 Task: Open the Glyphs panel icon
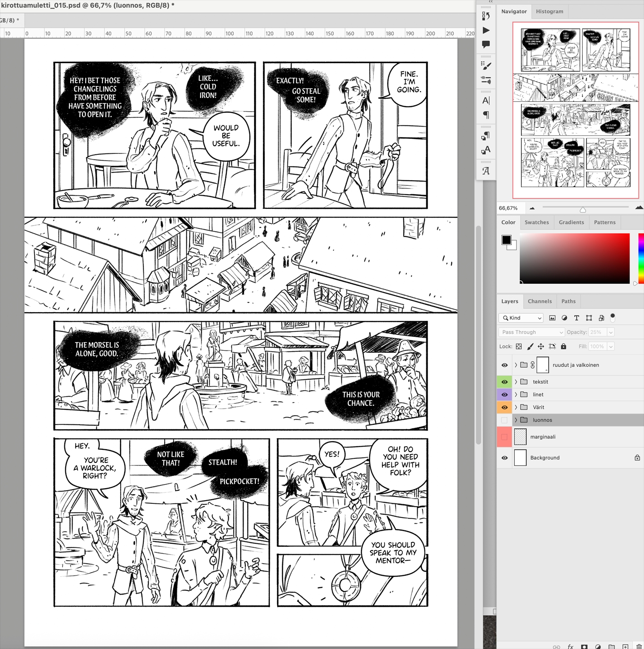pyautogui.click(x=486, y=171)
